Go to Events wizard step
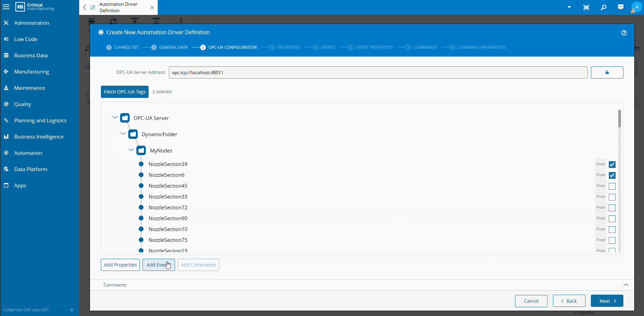The height and width of the screenshot is (316, 644). coord(325,47)
